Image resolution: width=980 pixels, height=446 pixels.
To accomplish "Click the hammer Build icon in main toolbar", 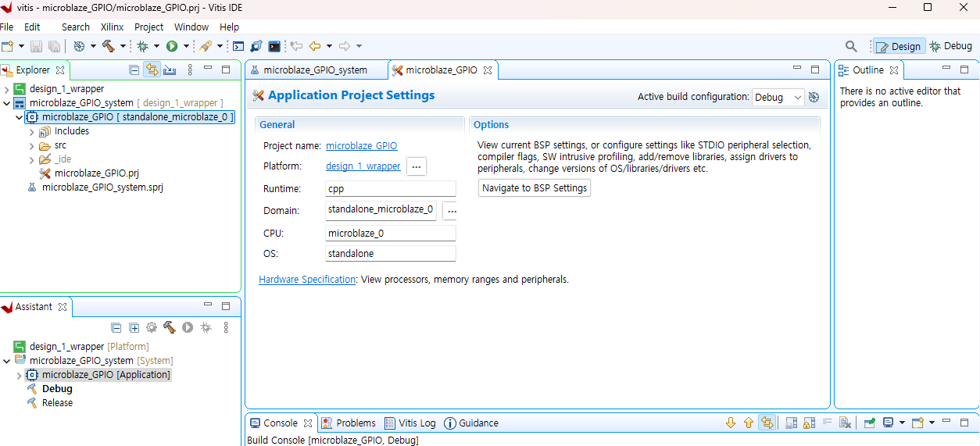I will (109, 46).
